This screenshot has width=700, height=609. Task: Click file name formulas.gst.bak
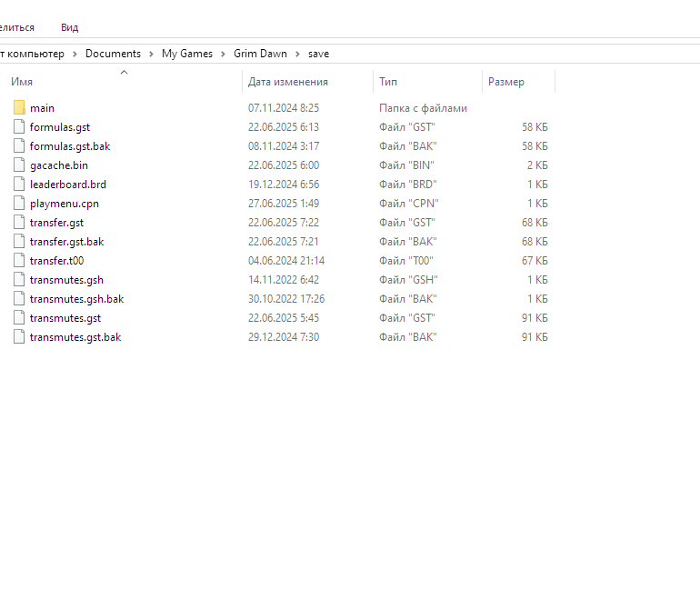coord(70,146)
